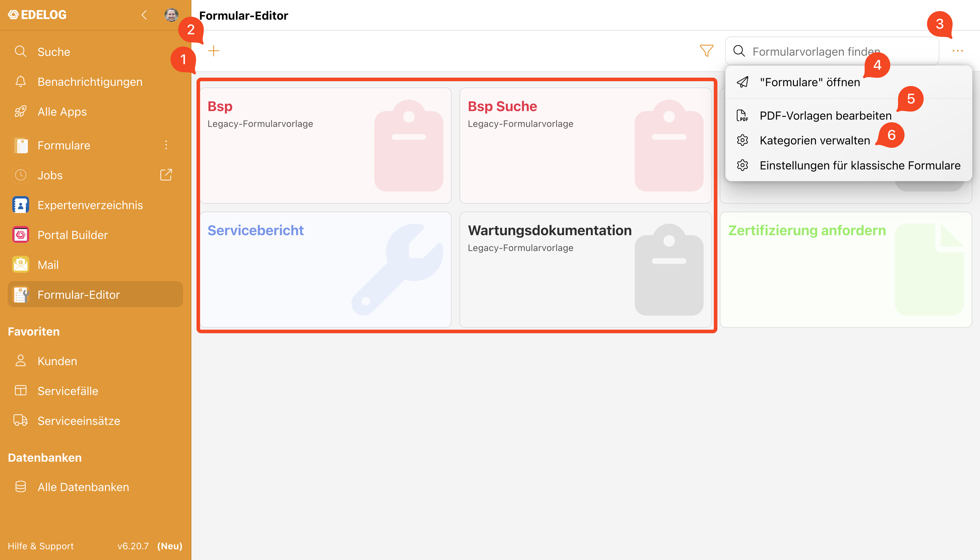Toggle the three-dot more options menu
Image resolution: width=980 pixels, height=560 pixels.
click(x=958, y=51)
